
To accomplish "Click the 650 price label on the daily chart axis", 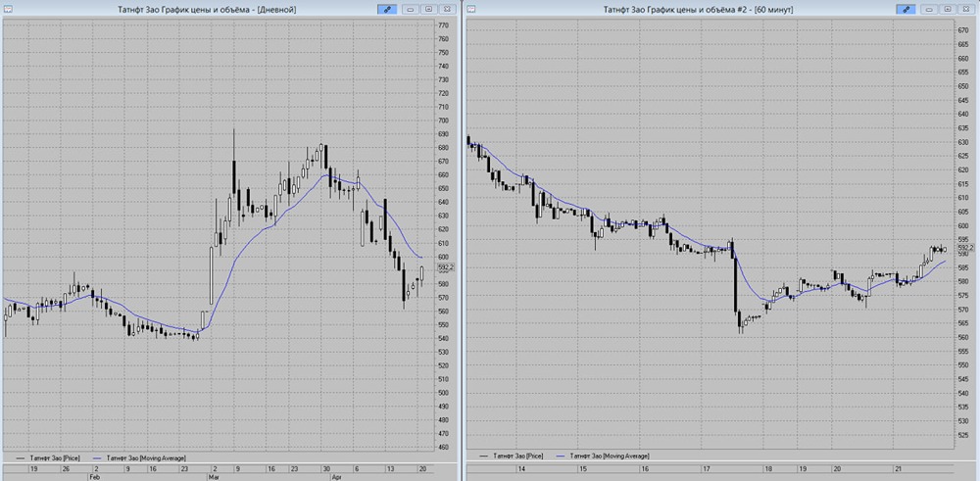I will tap(444, 189).
